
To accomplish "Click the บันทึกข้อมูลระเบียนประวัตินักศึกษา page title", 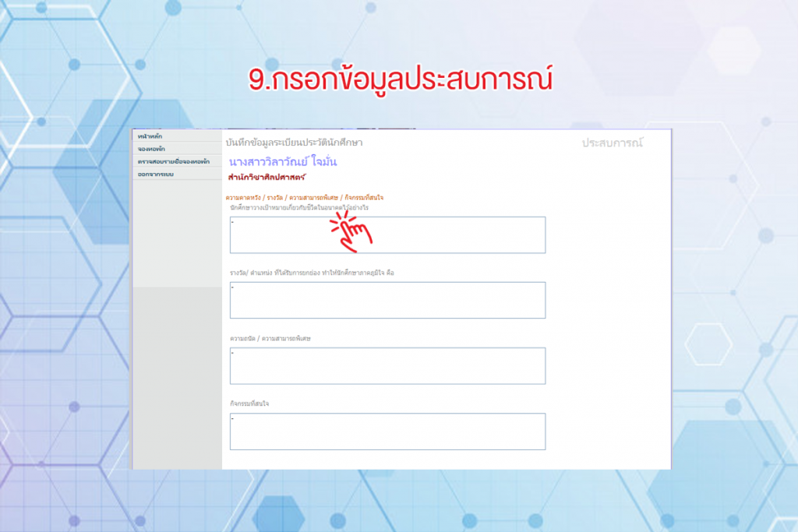I will (294, 143).
